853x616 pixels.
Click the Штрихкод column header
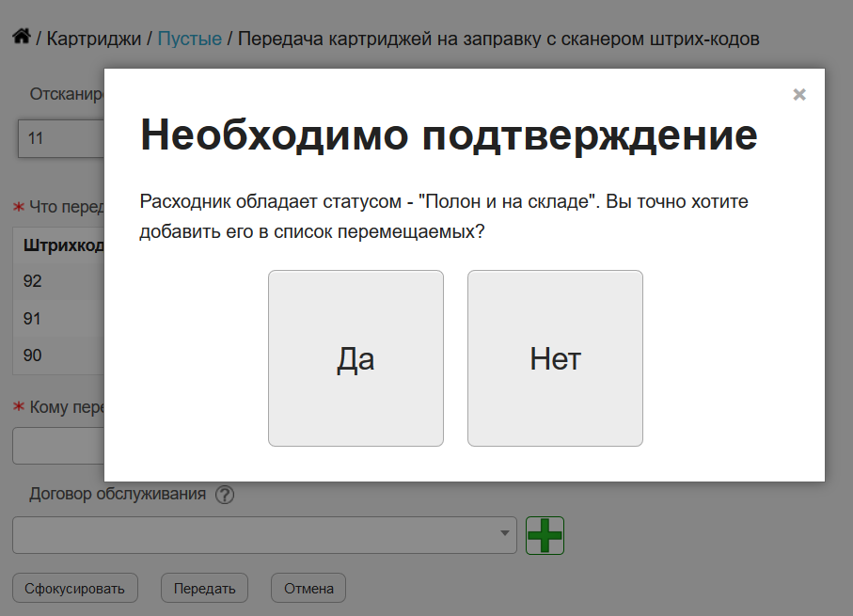tap(63, 245)
